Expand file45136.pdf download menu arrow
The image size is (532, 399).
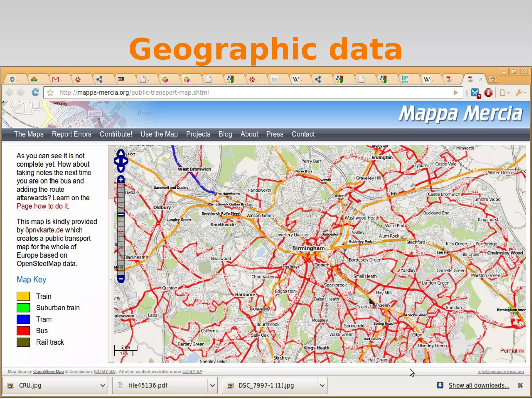[x=212, y=386]
